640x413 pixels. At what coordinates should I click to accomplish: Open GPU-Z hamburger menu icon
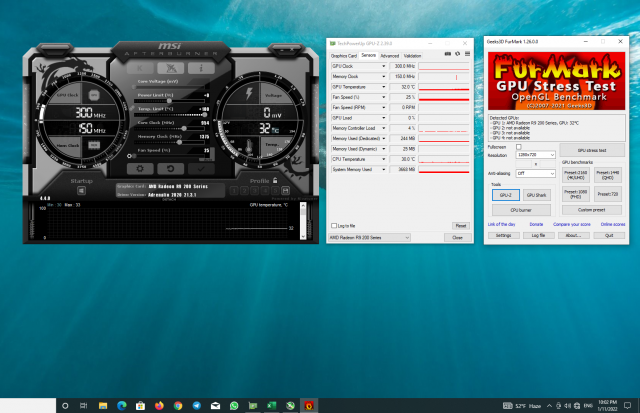(467, 54)
